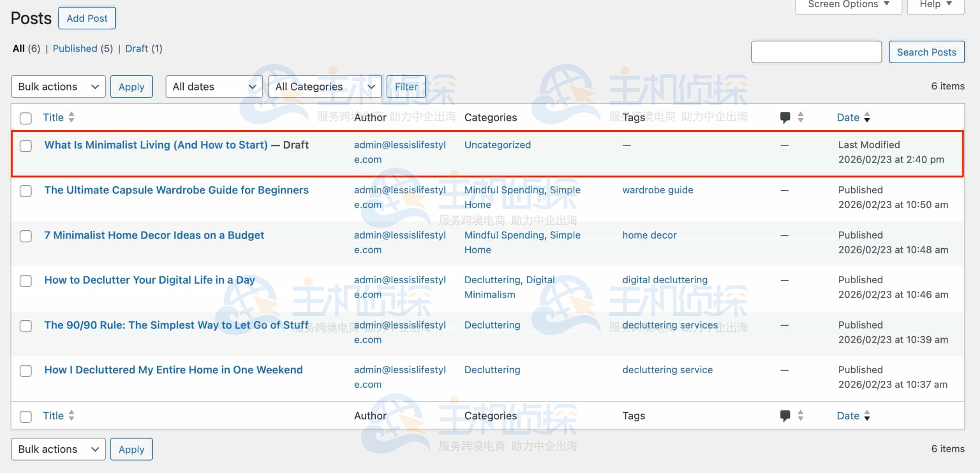
Task: Open the top Bulk actions dropdown
Action: coord(58,87)
